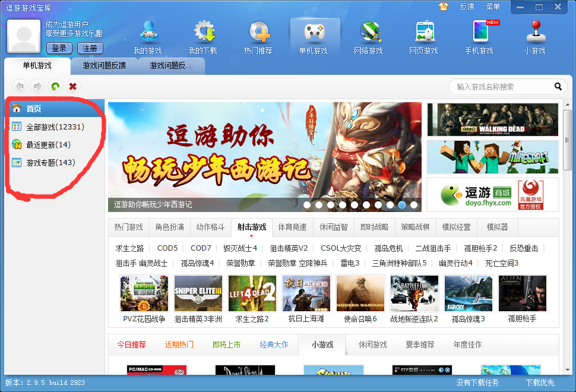Viewport: 576px width, 392px height.
Task: Select the 动作格斗 category tab
Action: (210, 227)
